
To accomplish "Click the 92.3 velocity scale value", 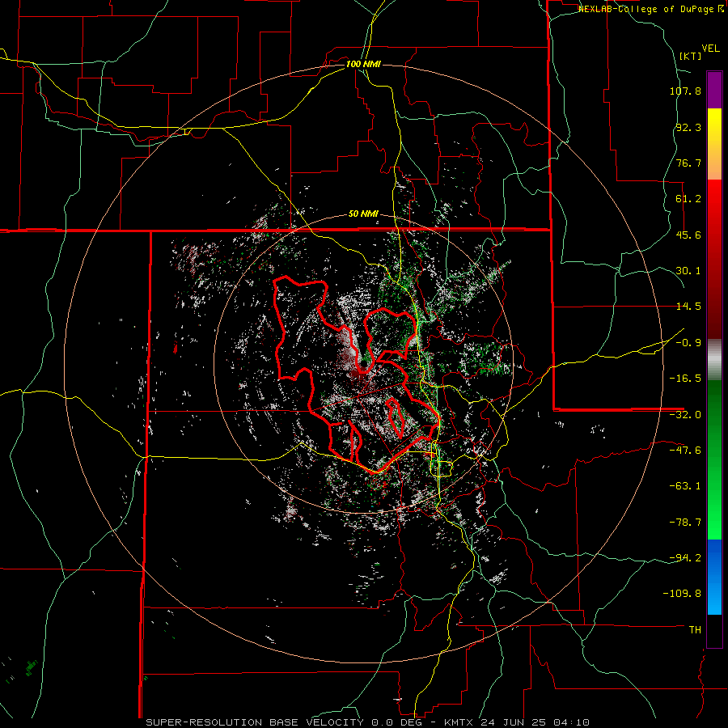I will (688, 127).
